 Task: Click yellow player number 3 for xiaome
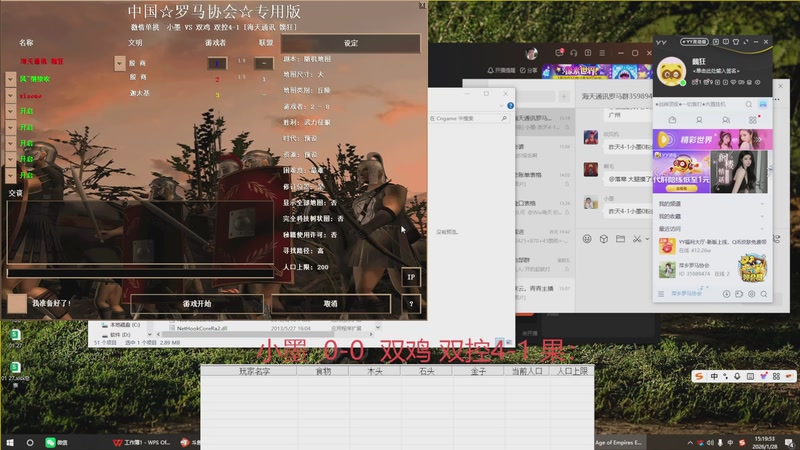(x=217, y=95)
